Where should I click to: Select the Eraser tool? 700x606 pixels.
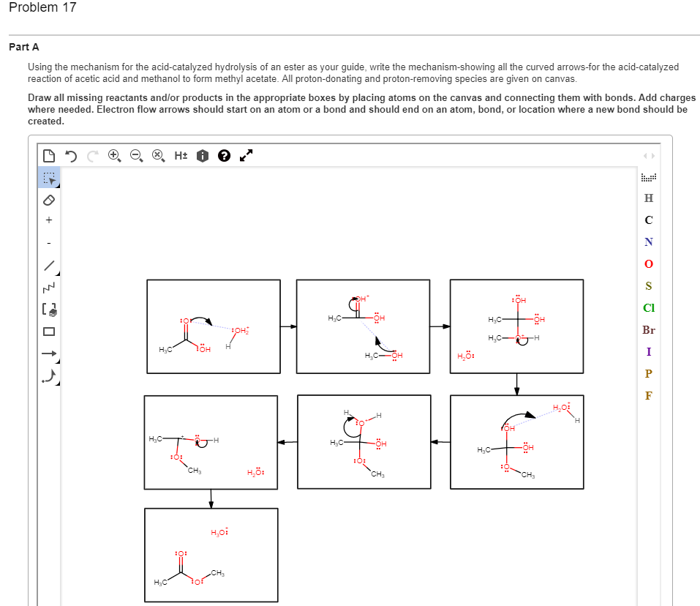tap(48, 199)
